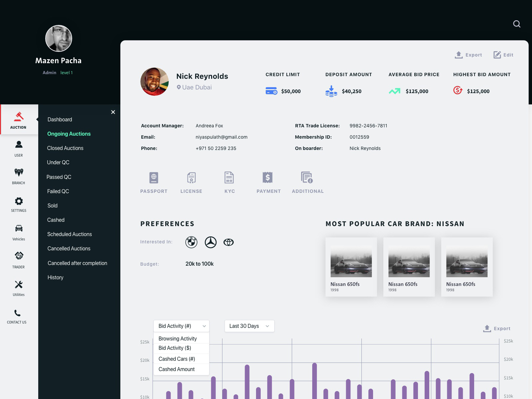Open the first Nissan 650fs thumbnail

351,261
